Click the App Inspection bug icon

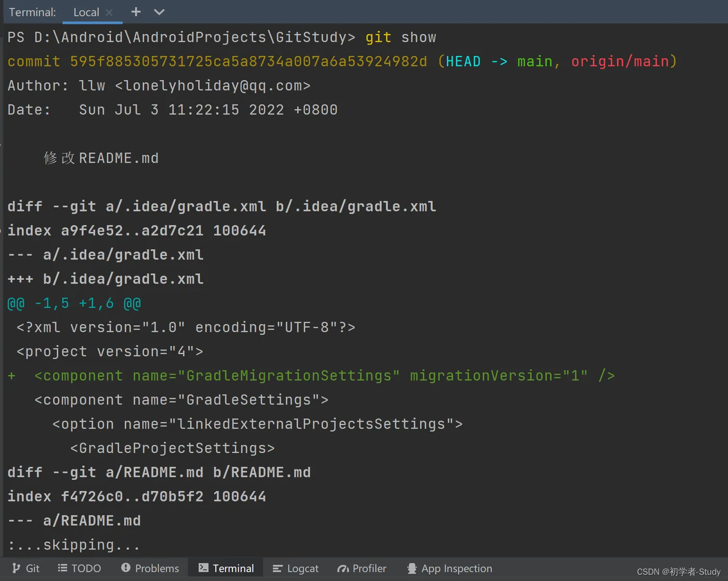point(412,569)
